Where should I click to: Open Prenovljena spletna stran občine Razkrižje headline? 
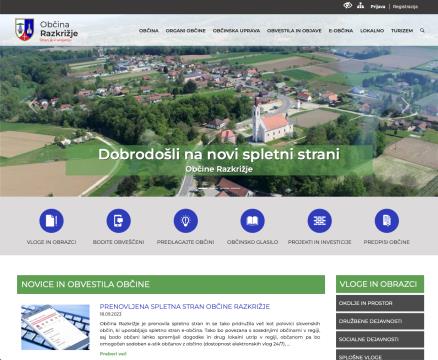click(x=185, y=306)
